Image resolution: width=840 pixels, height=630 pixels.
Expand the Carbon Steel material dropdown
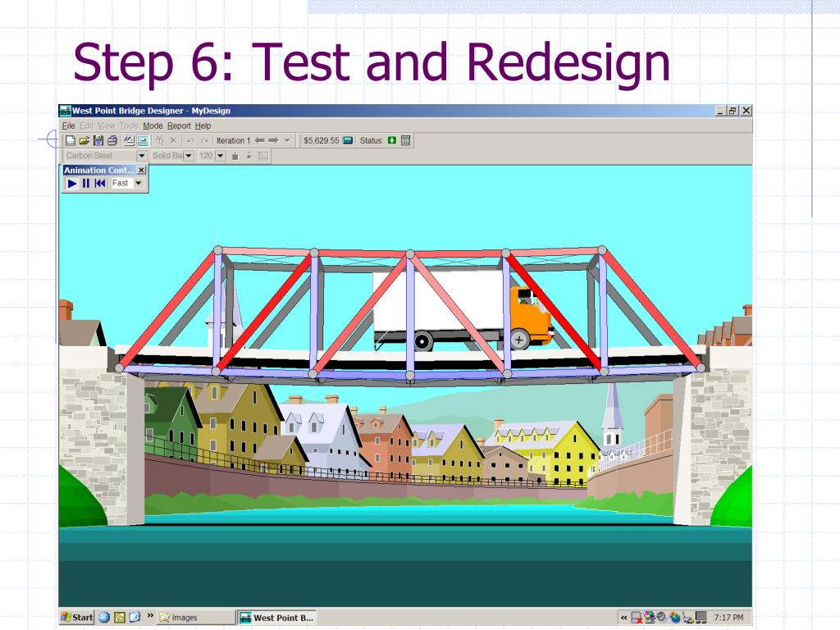[141, 155]
